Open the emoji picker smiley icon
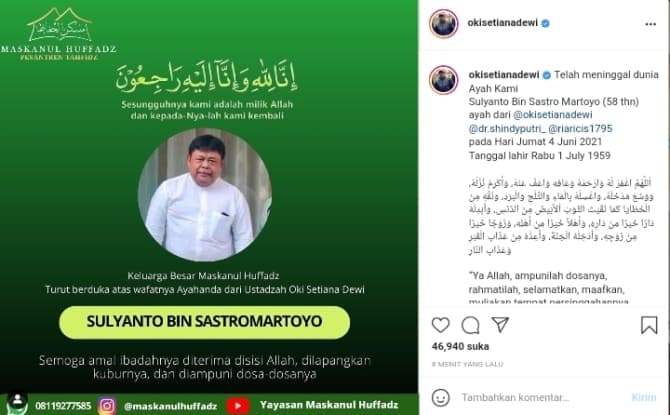The image size is (670, 415). click(x=441, y=397)
